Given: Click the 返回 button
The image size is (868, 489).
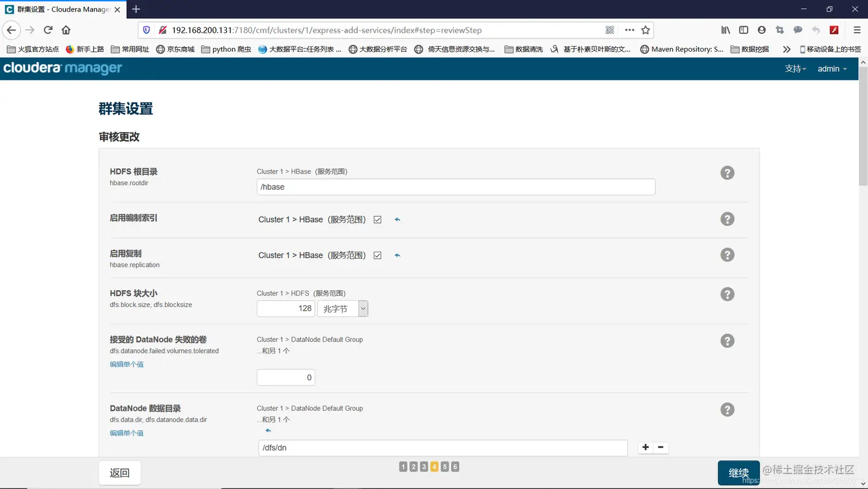Looking at the screenshot, I should (119, 473).
